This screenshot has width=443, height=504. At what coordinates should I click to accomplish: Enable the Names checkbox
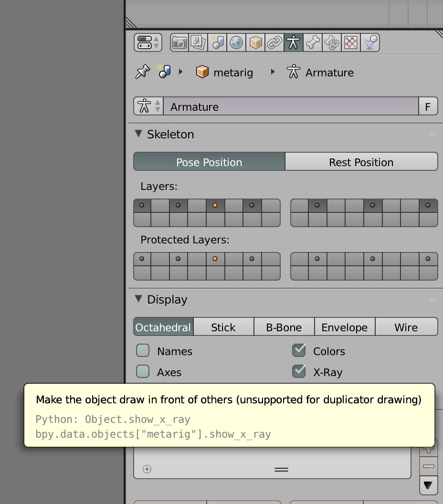[x=143, y=351]
